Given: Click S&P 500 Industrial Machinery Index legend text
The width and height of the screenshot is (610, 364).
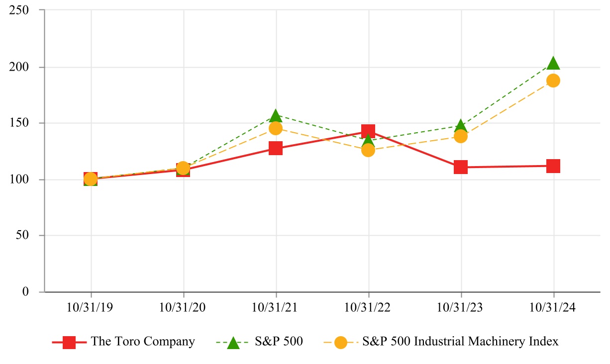Looking at the screenshot, I should point(460,342).
